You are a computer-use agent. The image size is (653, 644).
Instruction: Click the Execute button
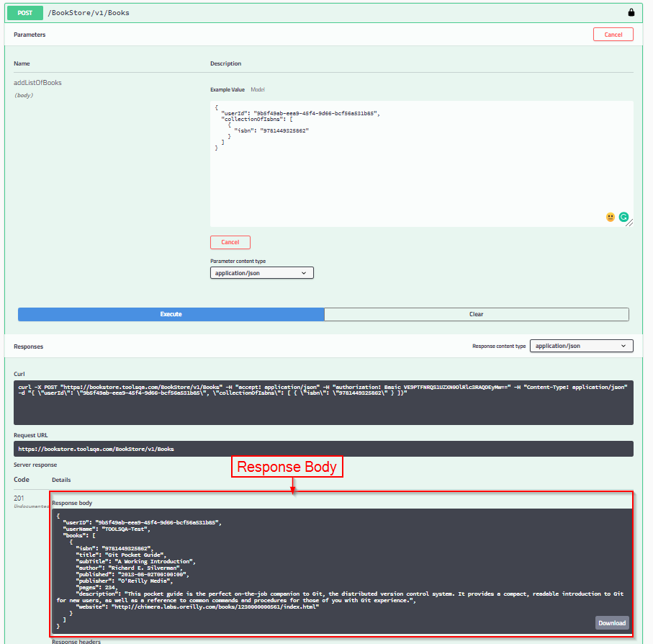pyautogui.click(x=171, y=314)
